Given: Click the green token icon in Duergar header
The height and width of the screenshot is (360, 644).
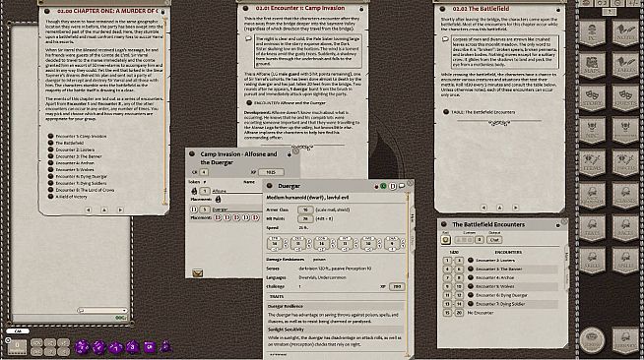Looking at the screenshot, I should pos(383,186).
